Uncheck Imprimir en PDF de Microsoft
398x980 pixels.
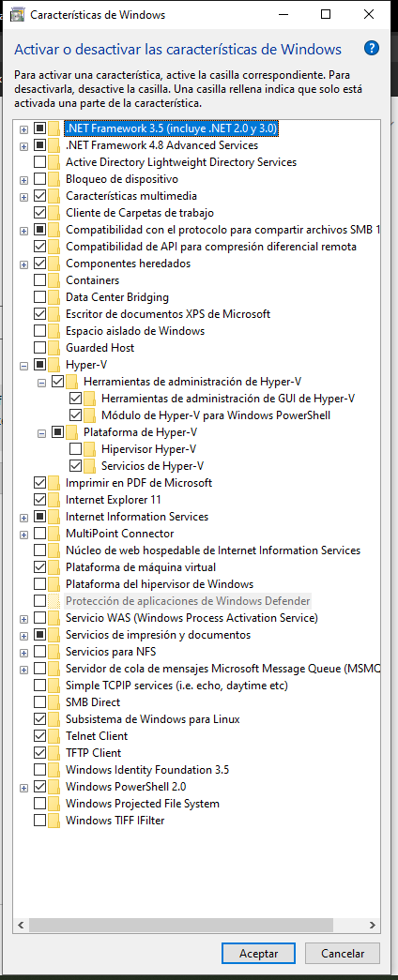coord(39,483)
